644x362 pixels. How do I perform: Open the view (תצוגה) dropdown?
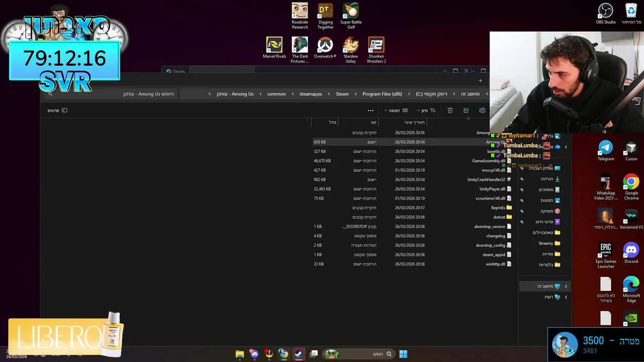pyautogui.click(x=396, y=110)
